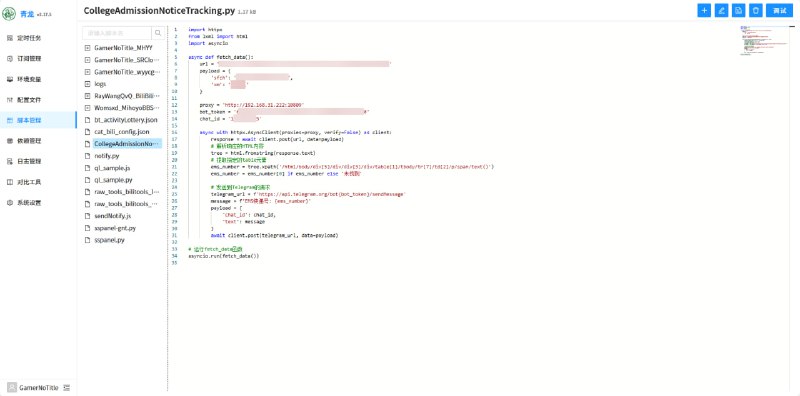Click the GamerNoTitle user avatar
800x396 pixels.
point(11,387)
